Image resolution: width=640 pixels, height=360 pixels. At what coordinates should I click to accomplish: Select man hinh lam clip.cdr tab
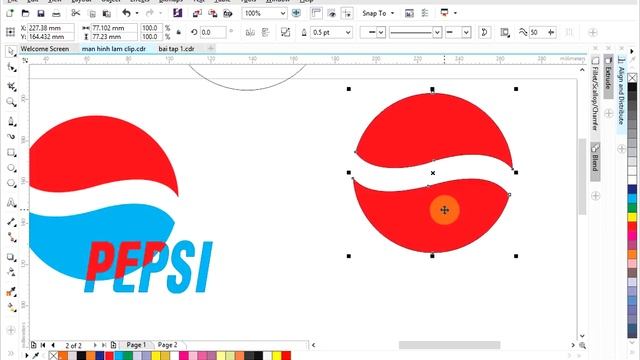click(x=114, y=49)
